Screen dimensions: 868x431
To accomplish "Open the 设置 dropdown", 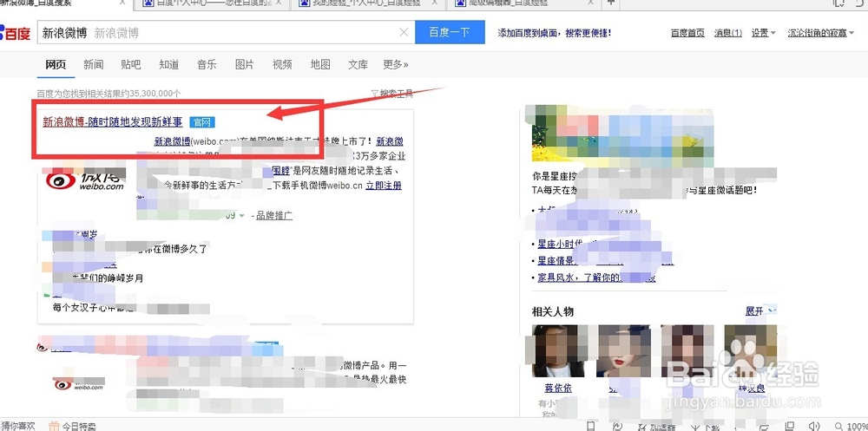I will pyautogui.click(x=763, y=33).
